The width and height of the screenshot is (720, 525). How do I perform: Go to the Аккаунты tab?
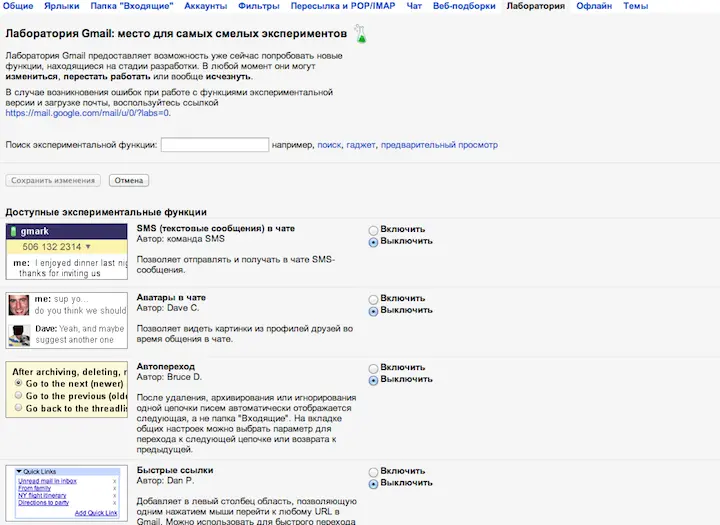click(x=206, y=6)
